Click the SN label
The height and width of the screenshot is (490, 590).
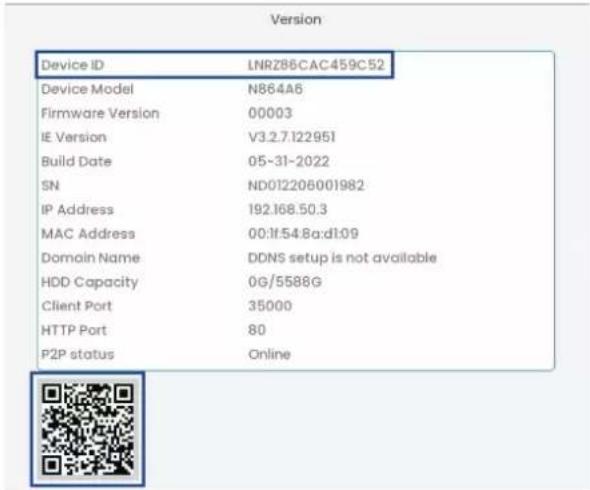pos(50,186)
